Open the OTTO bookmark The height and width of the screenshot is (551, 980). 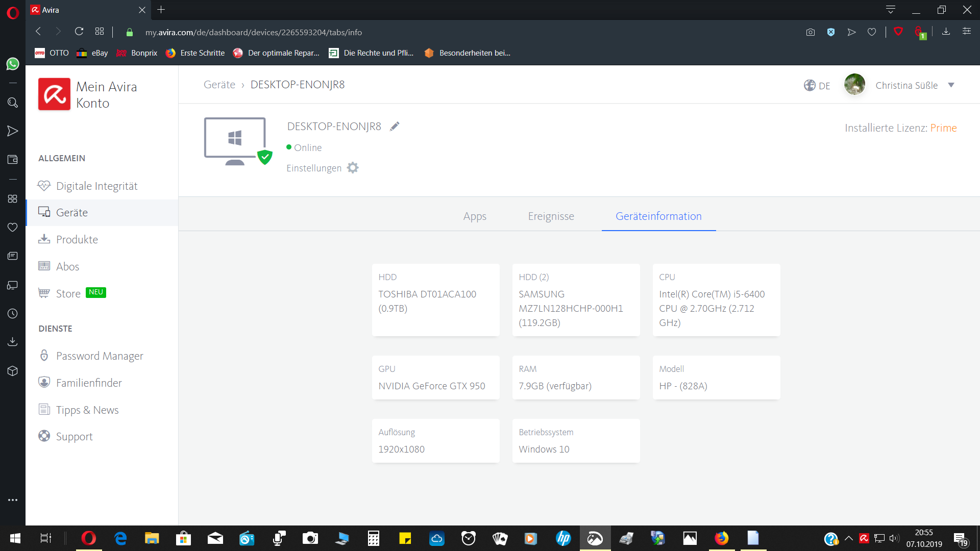pos(52,53)
